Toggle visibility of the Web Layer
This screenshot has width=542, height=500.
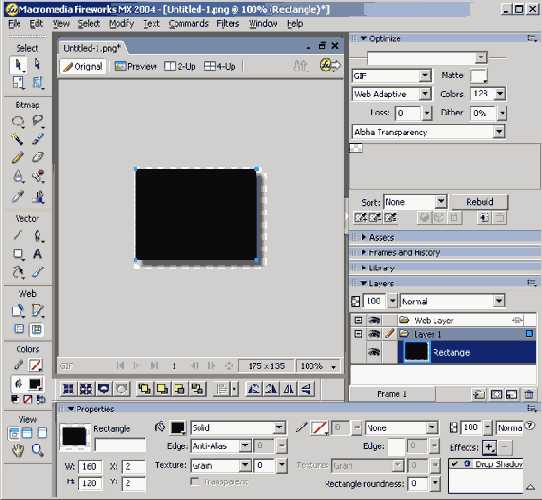[x=374, y=320]
